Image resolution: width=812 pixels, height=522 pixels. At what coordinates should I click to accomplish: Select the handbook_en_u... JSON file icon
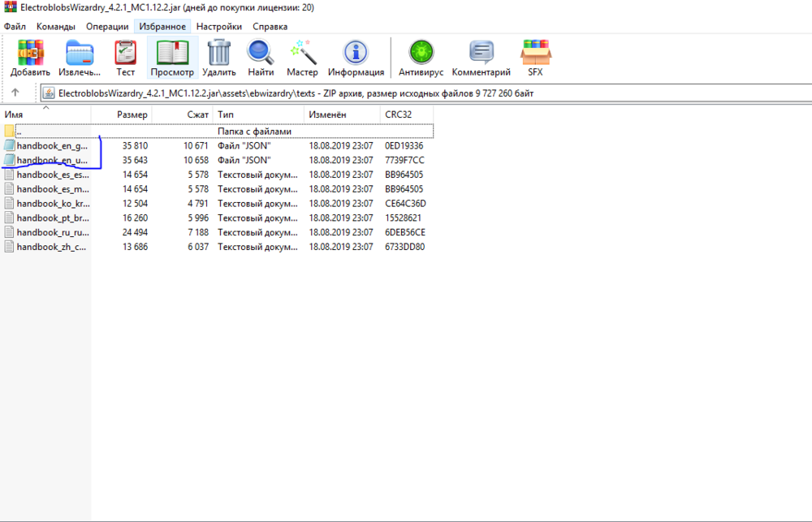pos(9,160)
